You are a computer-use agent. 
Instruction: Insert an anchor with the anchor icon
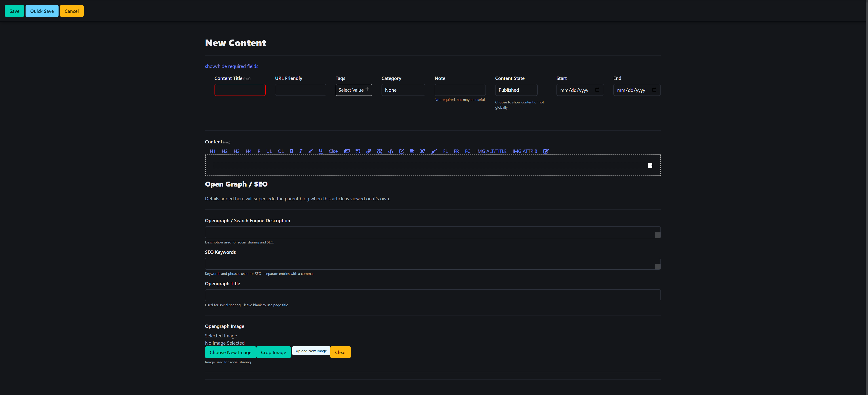click(x=391, y=151)
